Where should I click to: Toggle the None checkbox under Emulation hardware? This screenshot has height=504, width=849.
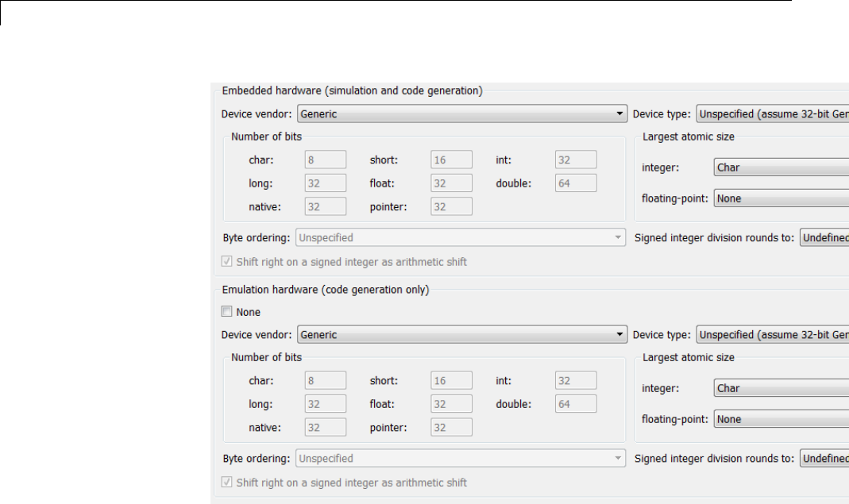pos(227,313)
